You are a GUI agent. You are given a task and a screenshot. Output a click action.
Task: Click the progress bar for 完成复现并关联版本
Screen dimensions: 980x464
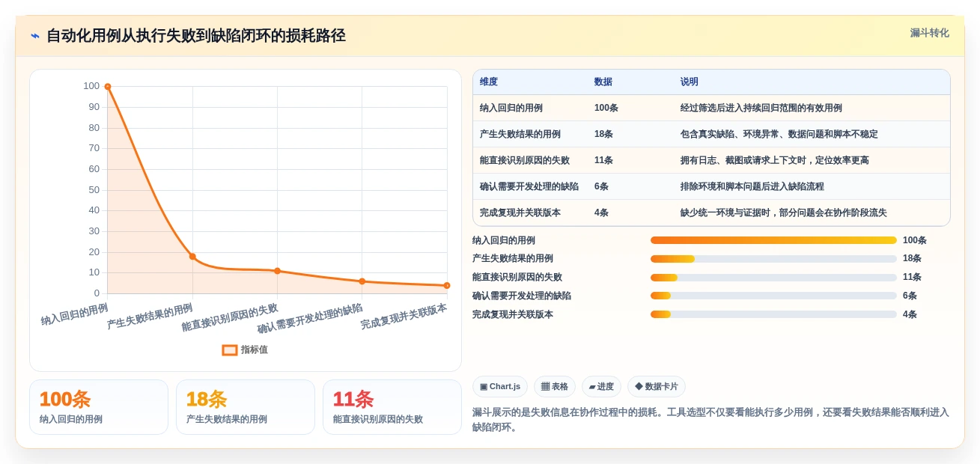(773, 314)
